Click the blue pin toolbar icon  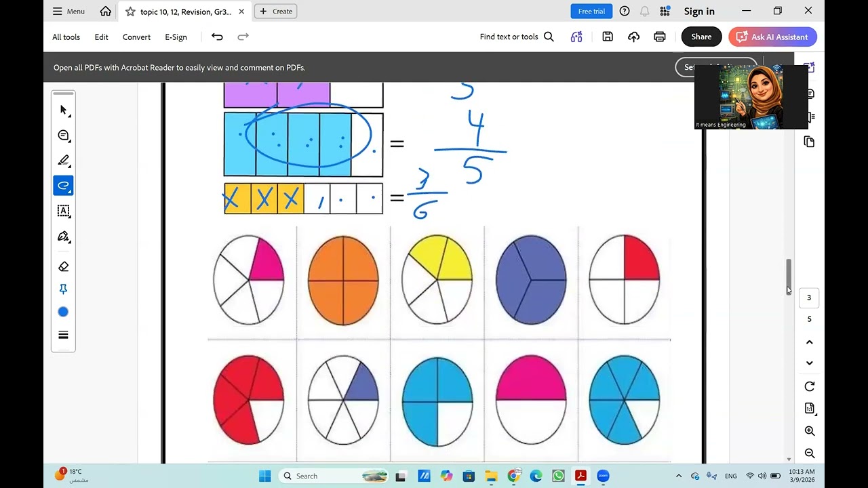pyautogui.click(x=63, y=289)
